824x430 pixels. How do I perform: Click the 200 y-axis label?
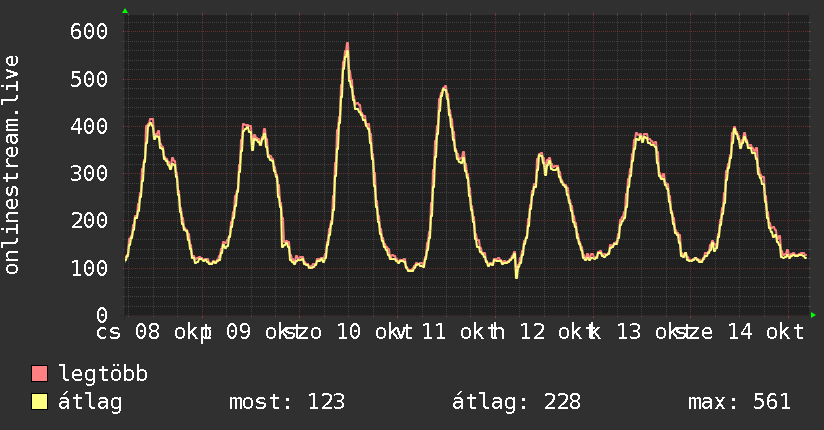point(89,221)
